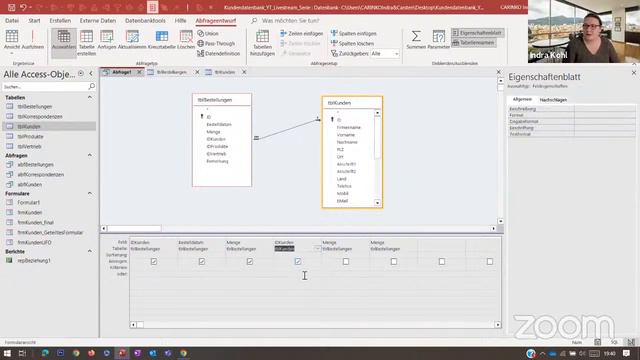Check Anzeigen for fifth column Menge

pyautogui.click(x=346, y=261)
